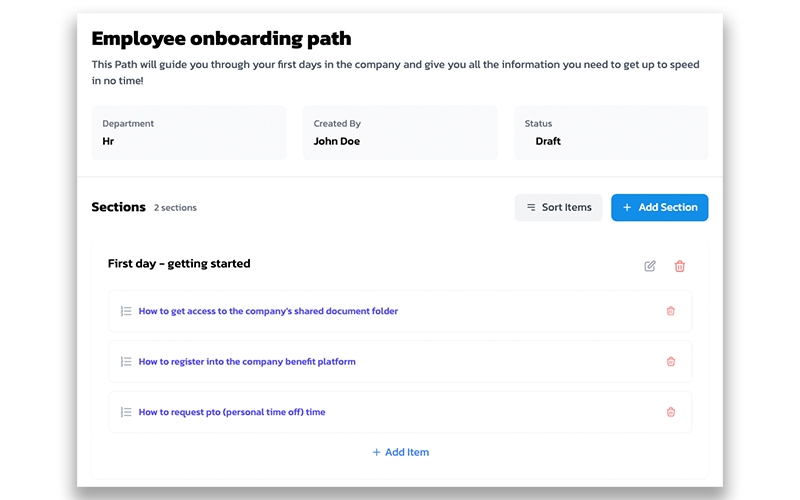Image resolution: width=800 pixels, height=500 pixels.
Task: Delete the shared document folder item
Action: click(670, 311)
